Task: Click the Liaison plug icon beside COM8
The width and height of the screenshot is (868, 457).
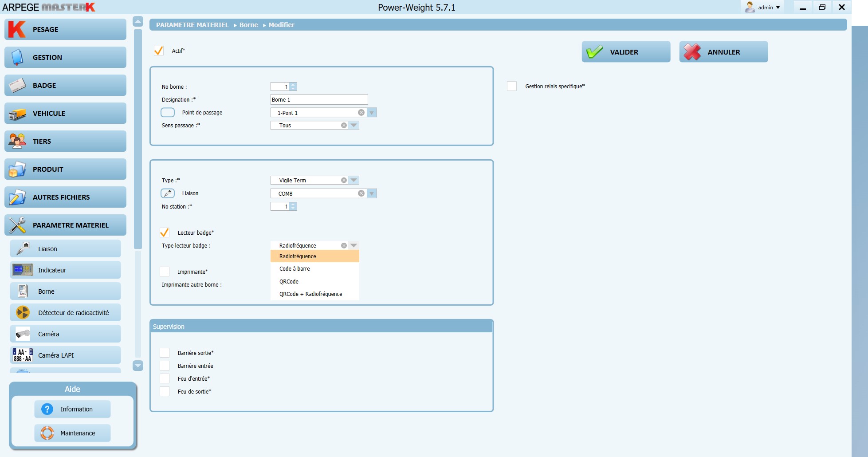Action: point(168,193)
